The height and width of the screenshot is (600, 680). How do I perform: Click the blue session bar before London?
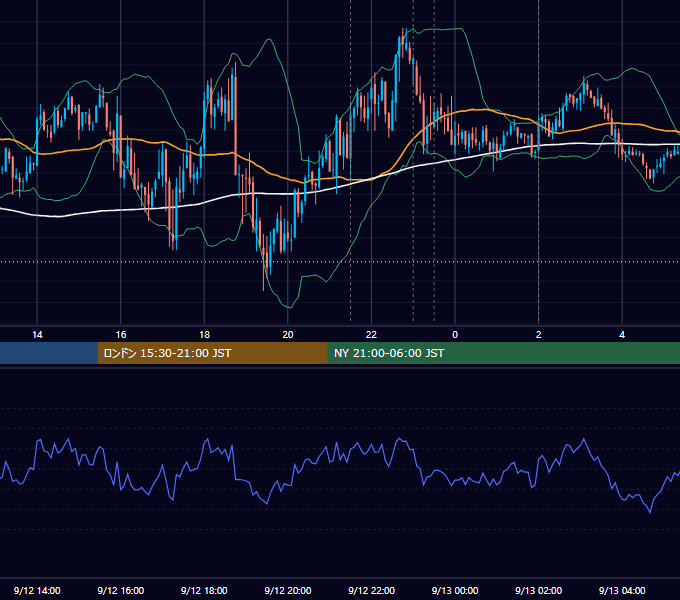[49, 353]
